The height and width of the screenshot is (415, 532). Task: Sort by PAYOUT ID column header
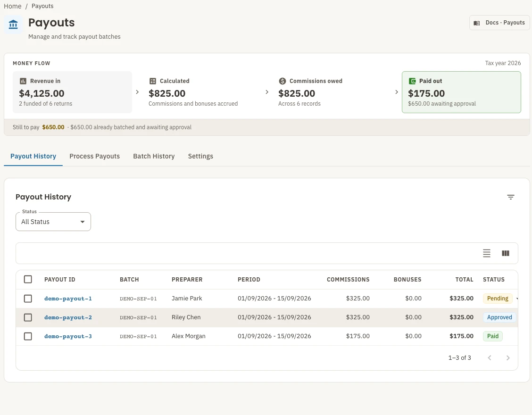[60, 280]
